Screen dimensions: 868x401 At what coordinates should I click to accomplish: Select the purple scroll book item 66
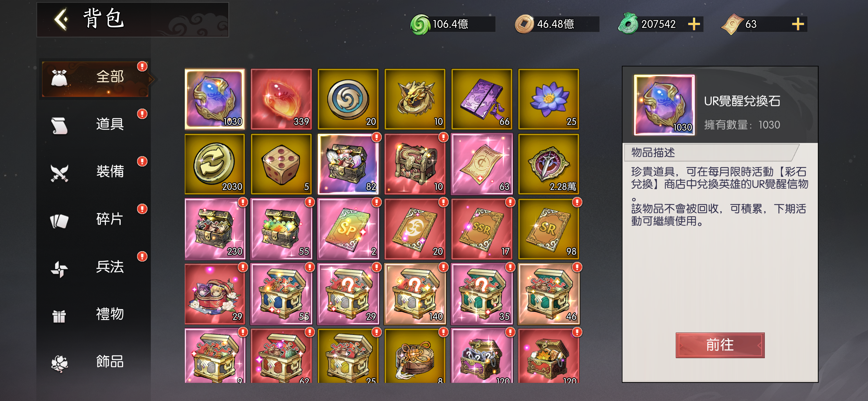(x=482, y=99)
